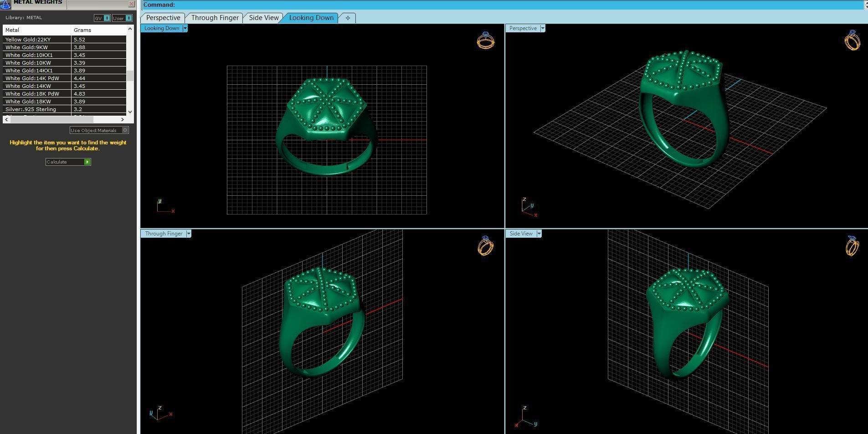868x434 pixels.
Task: Click the horizontal scroll left arrow
Action: tap(6, 119)
